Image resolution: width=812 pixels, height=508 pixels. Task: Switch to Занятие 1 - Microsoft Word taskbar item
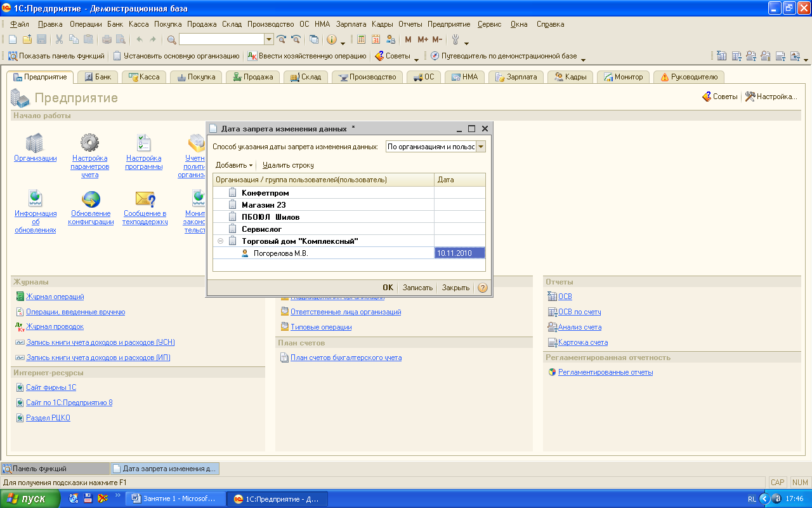tap(176, 498)
